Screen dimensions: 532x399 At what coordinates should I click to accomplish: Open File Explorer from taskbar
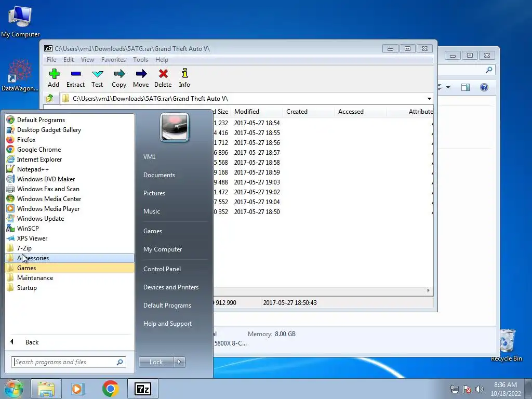[x=46, y=389]
